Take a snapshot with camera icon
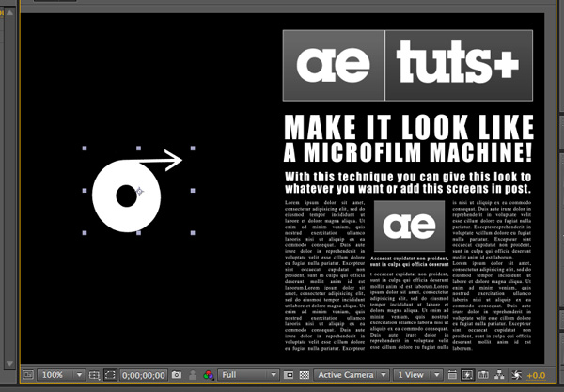This screenshot has height=392, width=564. pos(177,375)
